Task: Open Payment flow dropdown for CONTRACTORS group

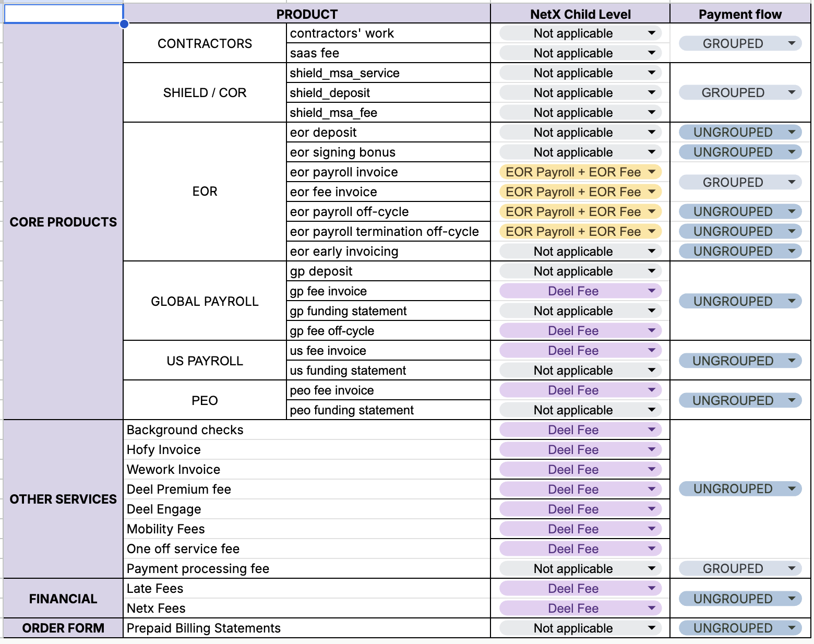Action: tap(792, 43)
